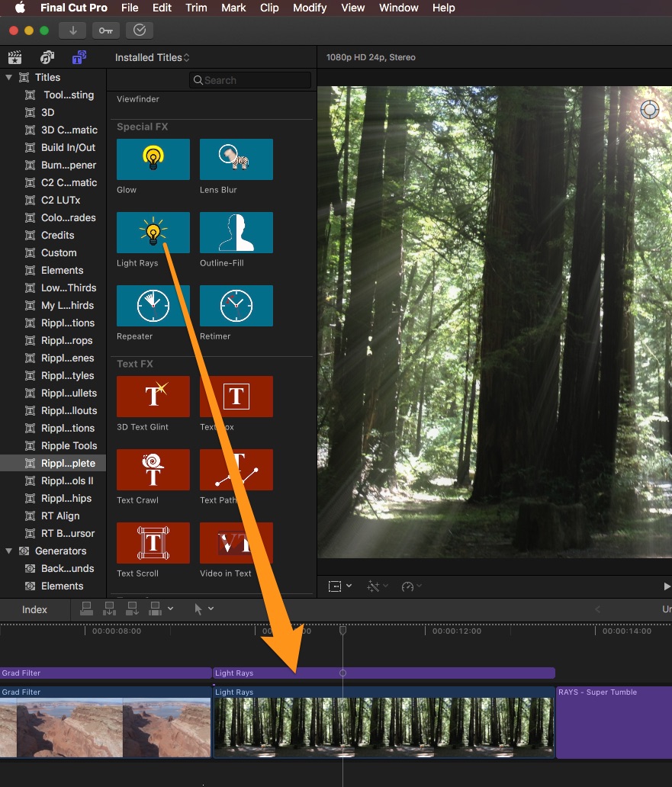Open the Apple menu
Image resolution: width=672 pixels, height=787 pixels.
(x=20, y=8)
